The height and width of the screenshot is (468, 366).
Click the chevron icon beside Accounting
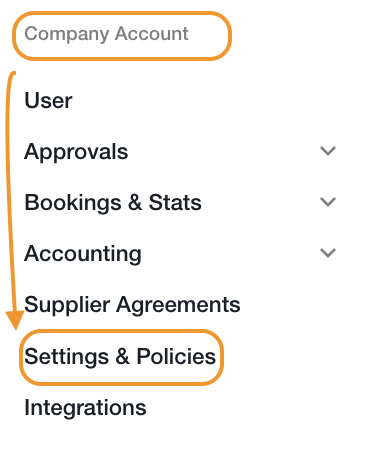click(328, 253)
